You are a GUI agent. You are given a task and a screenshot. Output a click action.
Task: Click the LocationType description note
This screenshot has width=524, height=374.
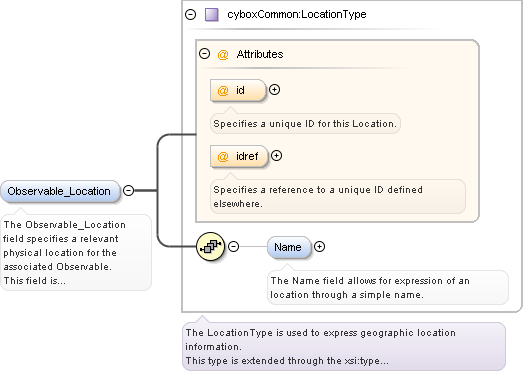click(344, 347)
